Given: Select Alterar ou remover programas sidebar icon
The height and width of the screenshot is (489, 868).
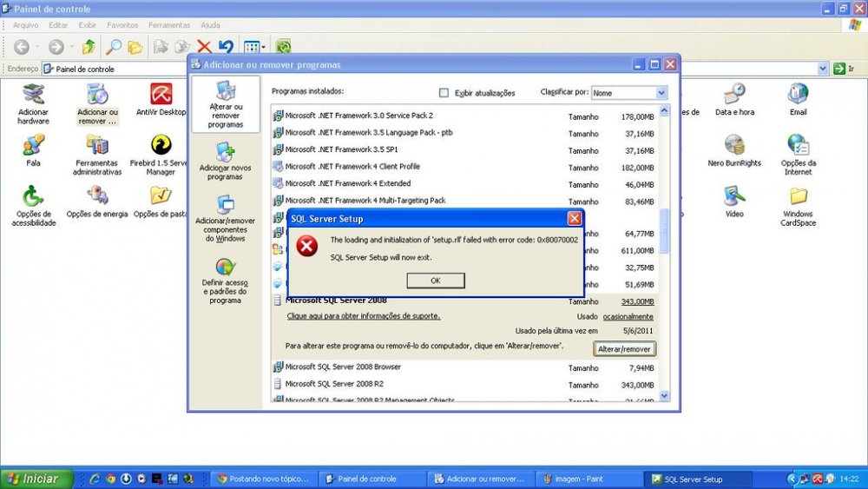Looking at the screenshot, I should (225, 104).
